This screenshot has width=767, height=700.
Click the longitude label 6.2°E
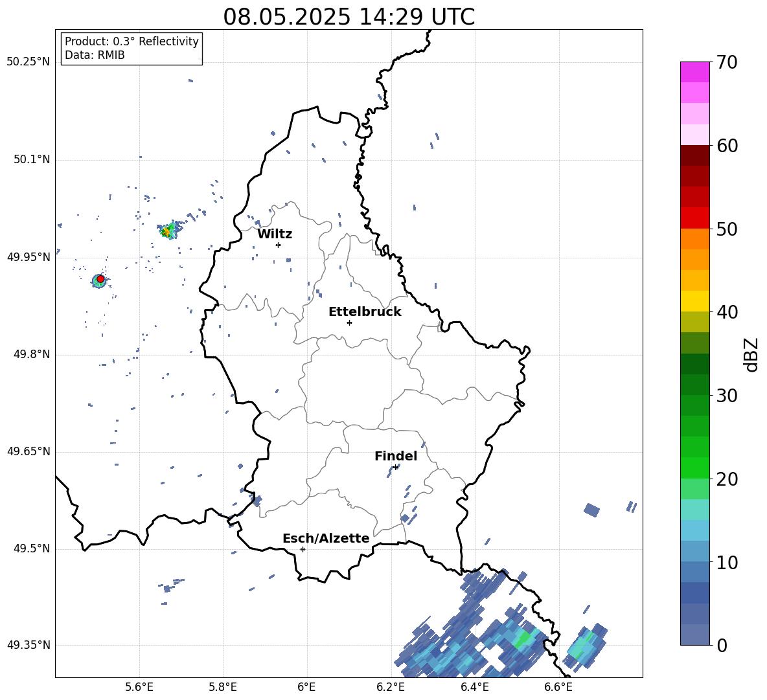(391, 687)
